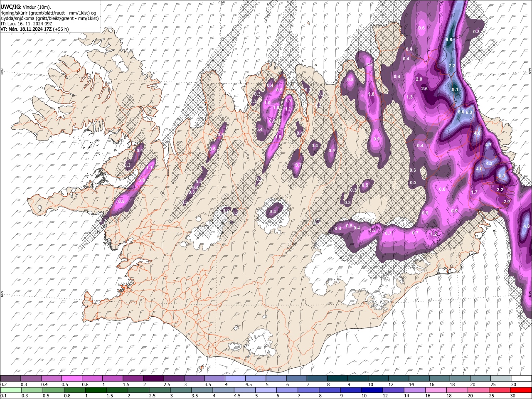The image size is (532, 399).
Task: Click the '0.1' label in rain legend
Action: (3, 396)
